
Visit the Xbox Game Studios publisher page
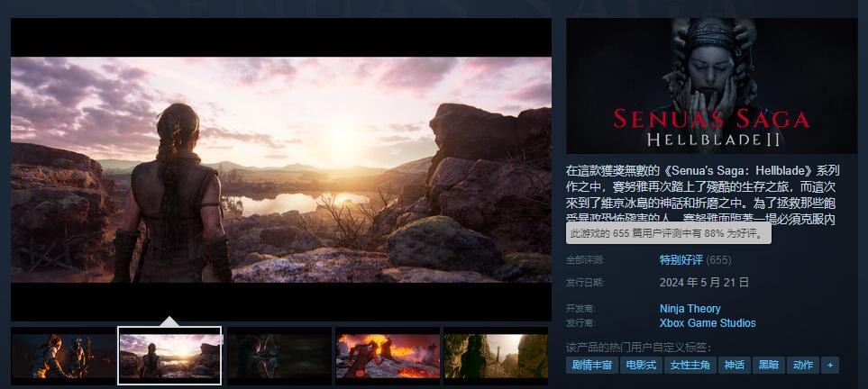pos(708,323)
